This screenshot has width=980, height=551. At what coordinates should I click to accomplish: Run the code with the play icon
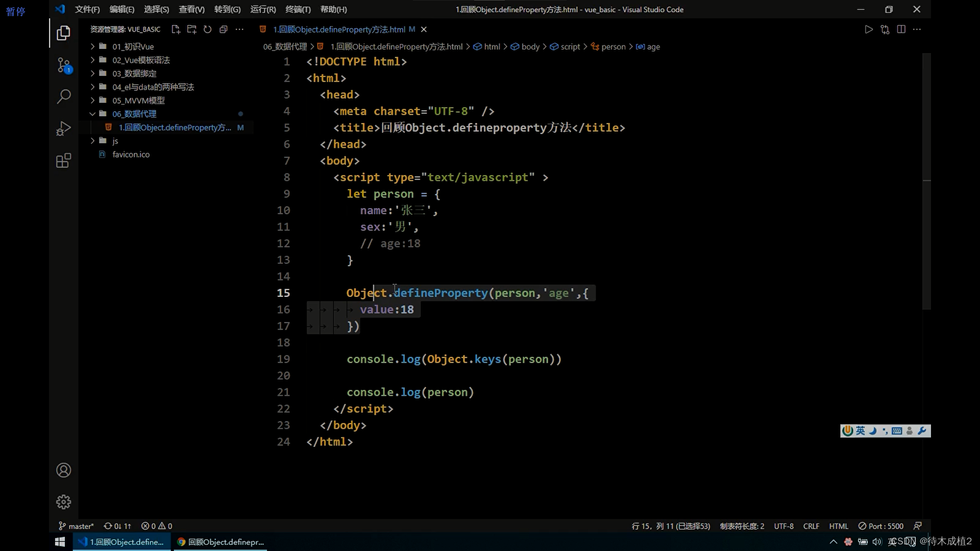869,30
